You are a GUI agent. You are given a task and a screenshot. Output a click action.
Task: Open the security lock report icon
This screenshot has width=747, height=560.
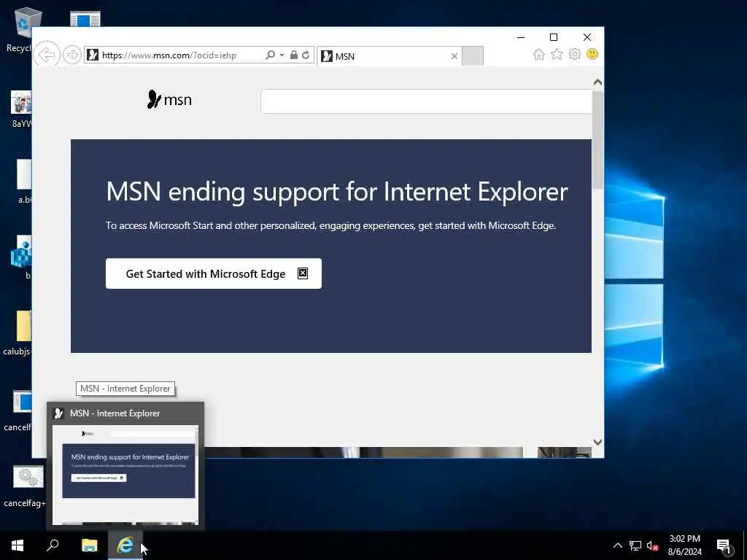294,55
